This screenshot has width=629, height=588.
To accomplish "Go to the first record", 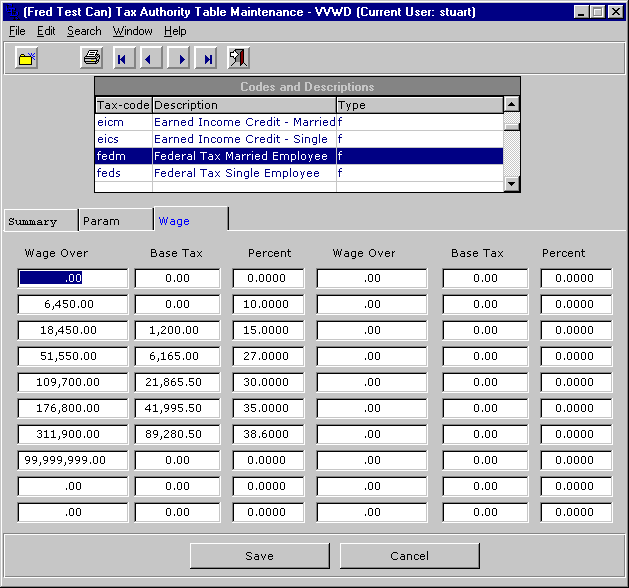I will 121,59.
